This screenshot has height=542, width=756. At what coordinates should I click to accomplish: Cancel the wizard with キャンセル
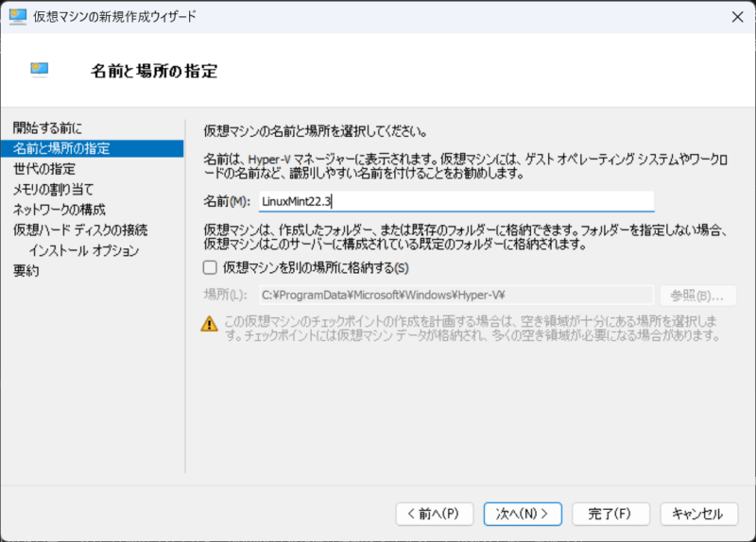pos(697,514)
